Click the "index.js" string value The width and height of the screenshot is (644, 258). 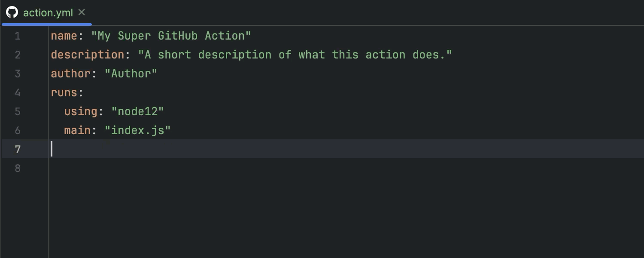coord(138,131)
